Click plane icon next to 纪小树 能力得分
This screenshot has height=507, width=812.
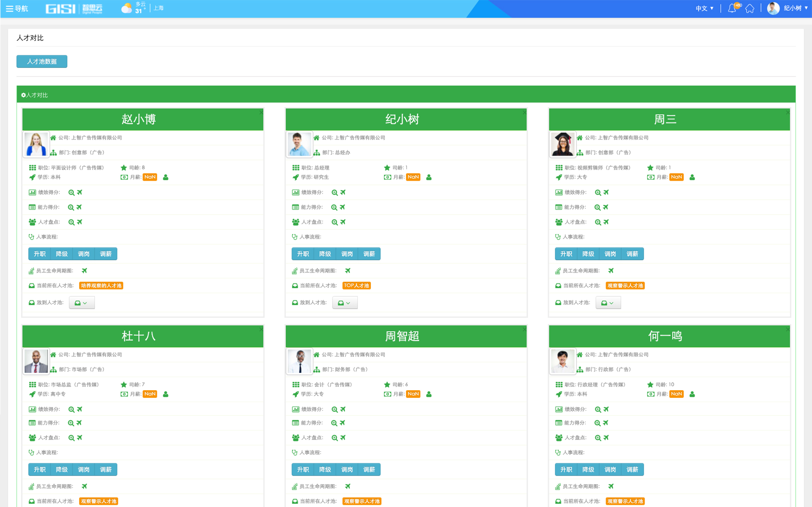343,207
